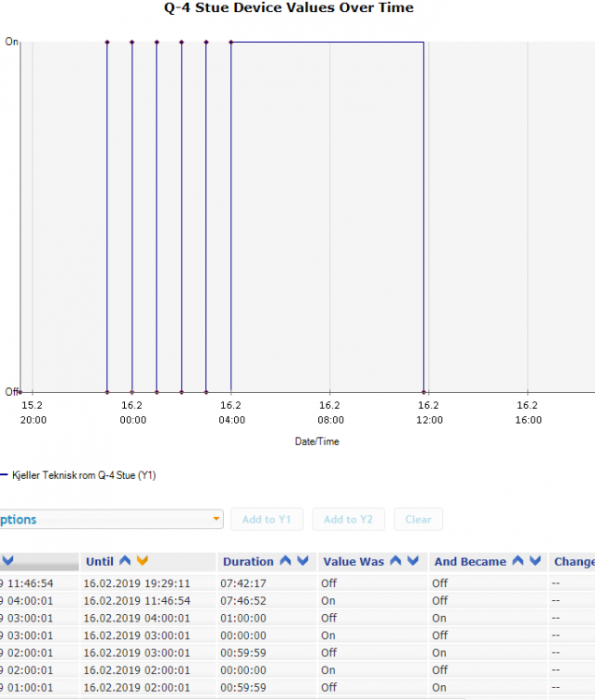Sort Value Was column ascending
The image size is (595, 700).
pyautogui.click(x=395, y=561)
